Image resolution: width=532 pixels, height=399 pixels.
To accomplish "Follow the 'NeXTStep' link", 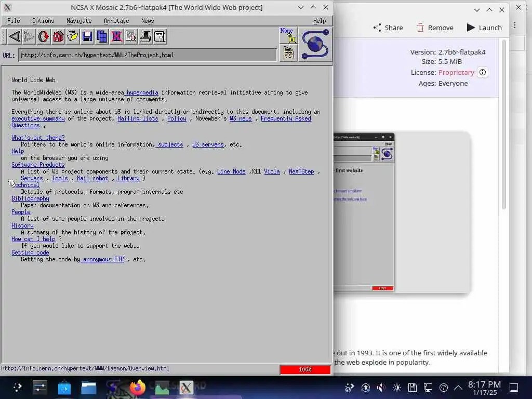I will click(x=301, y=171).
